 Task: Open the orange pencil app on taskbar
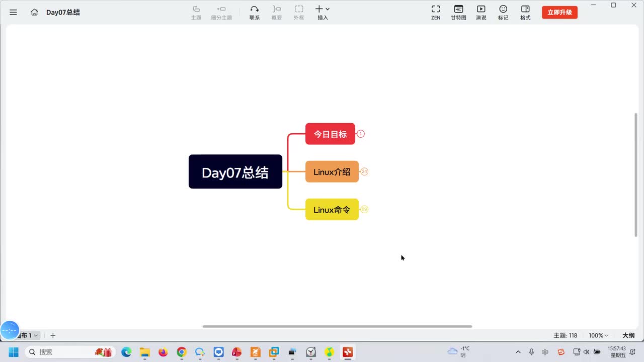pos(256,352)
